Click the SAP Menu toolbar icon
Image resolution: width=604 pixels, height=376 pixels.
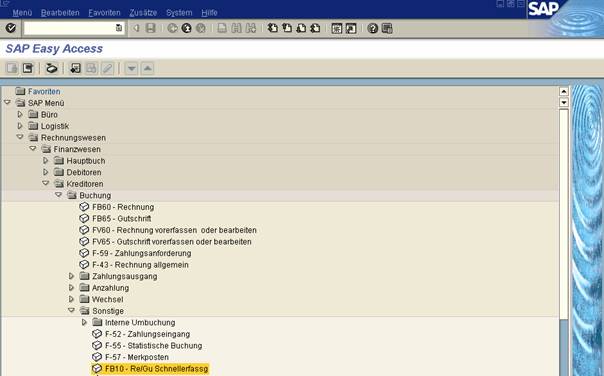tap(28, 69)
